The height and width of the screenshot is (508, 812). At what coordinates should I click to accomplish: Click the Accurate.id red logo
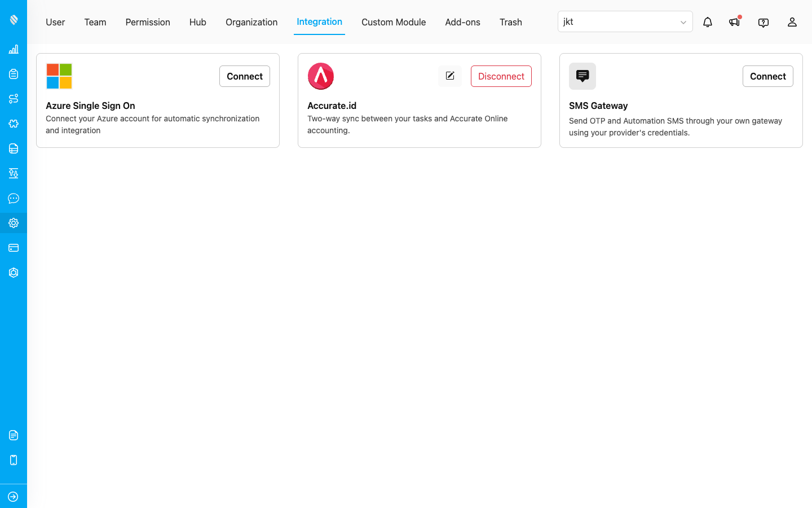pyautogui.click(x=321, y=76)
